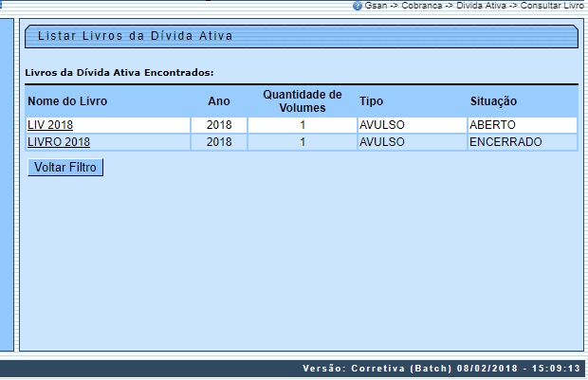Image resolution: width=588 pixels, height=380 pixels.
Task: Open the LIVRO 2018 book link
Action: (58, 142)
